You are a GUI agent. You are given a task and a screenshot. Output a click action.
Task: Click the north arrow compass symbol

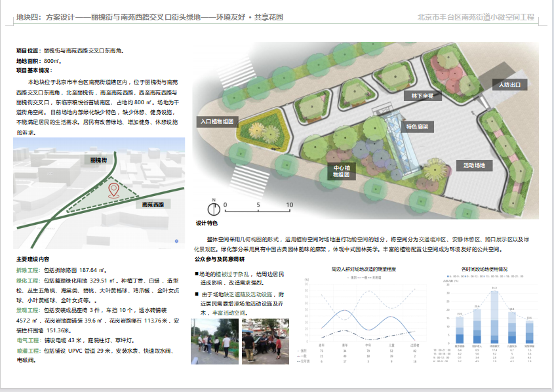pyautogui.click(x=213, y=208)
